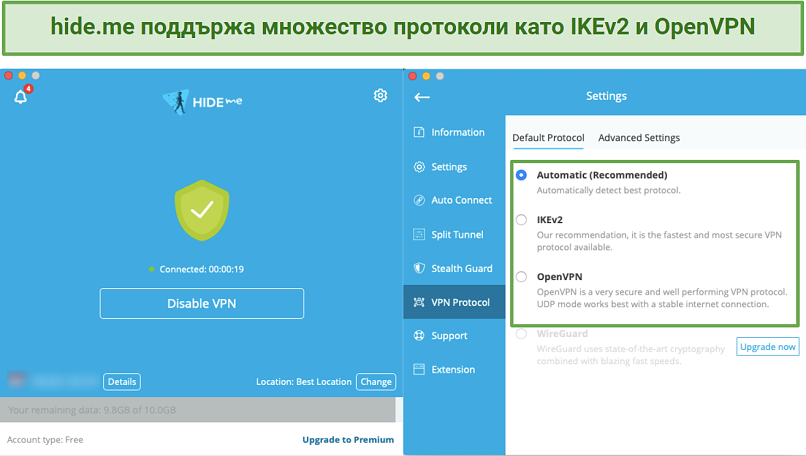Viewport: 806px width, 456px height.
Task: Click the hide.me logo
Action: [x=202, y=102]
